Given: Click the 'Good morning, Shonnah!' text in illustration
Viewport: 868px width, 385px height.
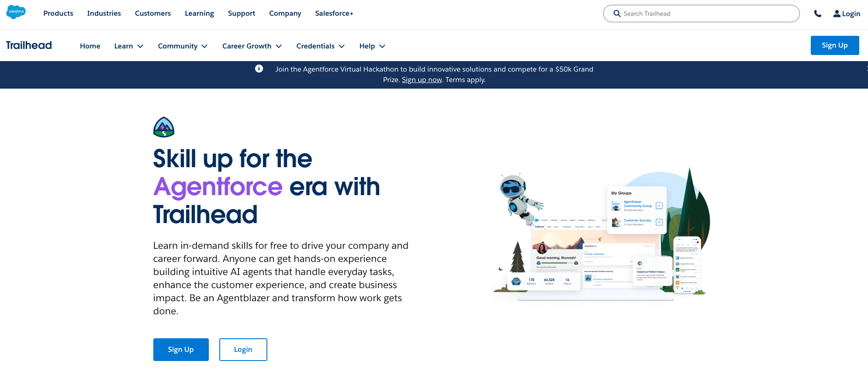Looking at the screenshot, I should point(556,258).
